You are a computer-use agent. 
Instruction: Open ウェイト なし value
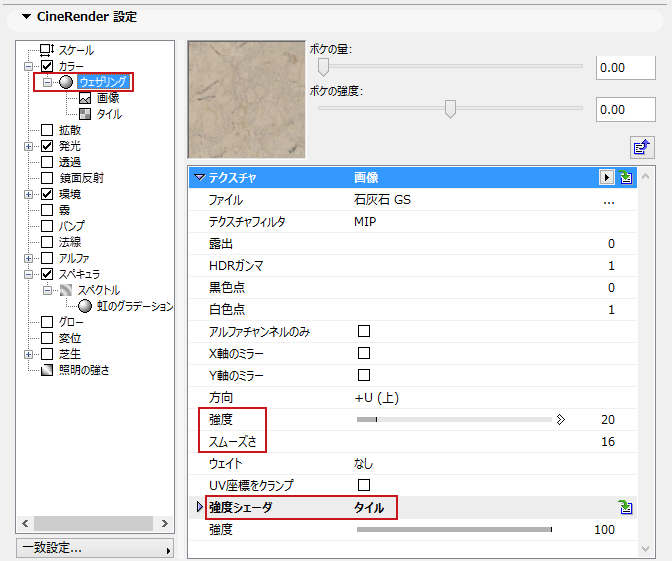[x=363, y=464]
